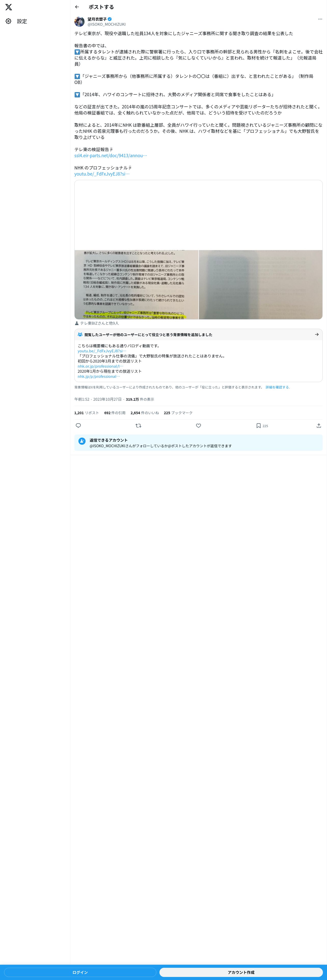Expand community note with arrow icon
The width and height of the screenshot is (327, 980).
pos(317,334)
